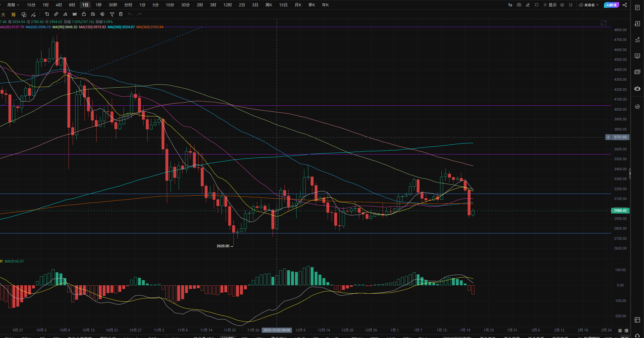Select the 周K weekly timeframe tab
644x338 pixels.
coord(269,5)
